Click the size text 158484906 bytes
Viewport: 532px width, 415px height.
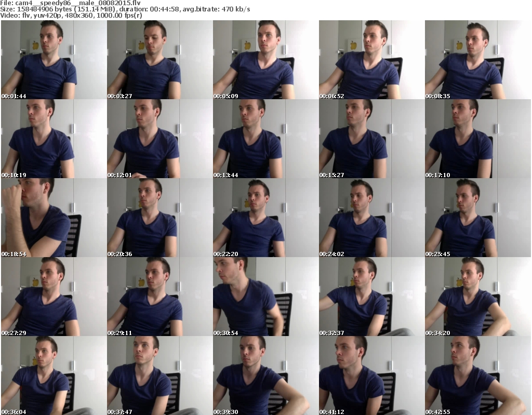[44, 9]
